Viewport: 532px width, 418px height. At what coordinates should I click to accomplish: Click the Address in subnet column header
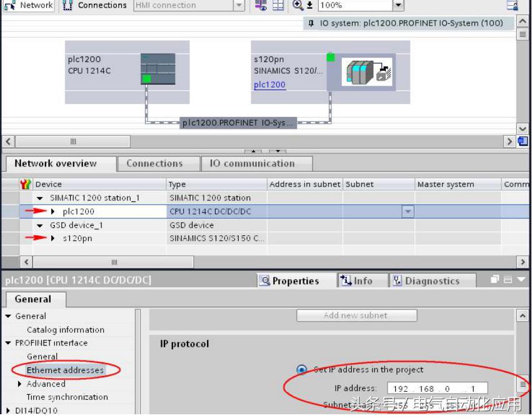[304, 185]
